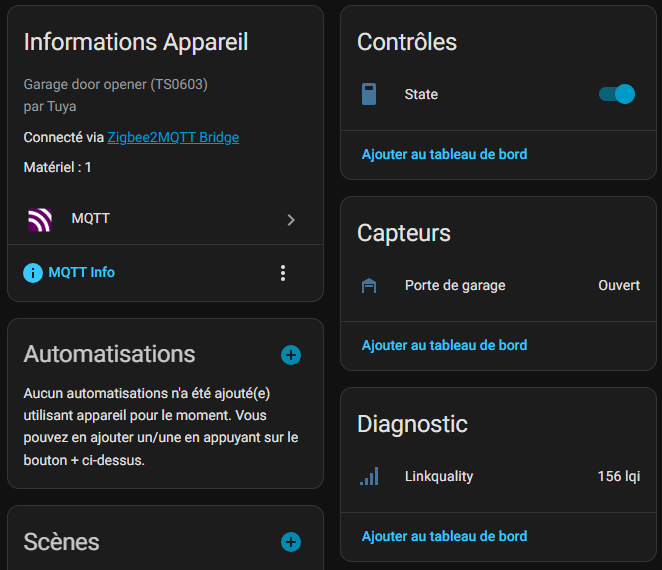
Task: Click the State device icon
Action: 369,95
